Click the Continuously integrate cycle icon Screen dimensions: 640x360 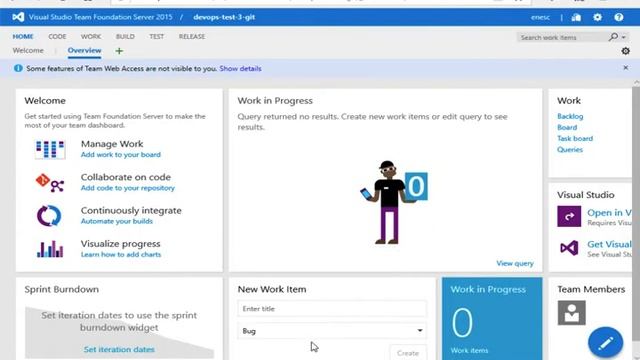[x=49, y=216]
